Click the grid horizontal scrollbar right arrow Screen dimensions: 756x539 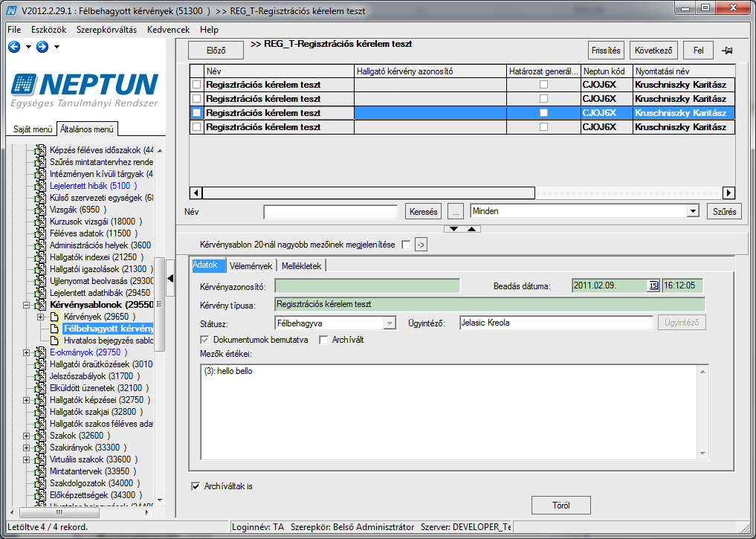(728, 193)
